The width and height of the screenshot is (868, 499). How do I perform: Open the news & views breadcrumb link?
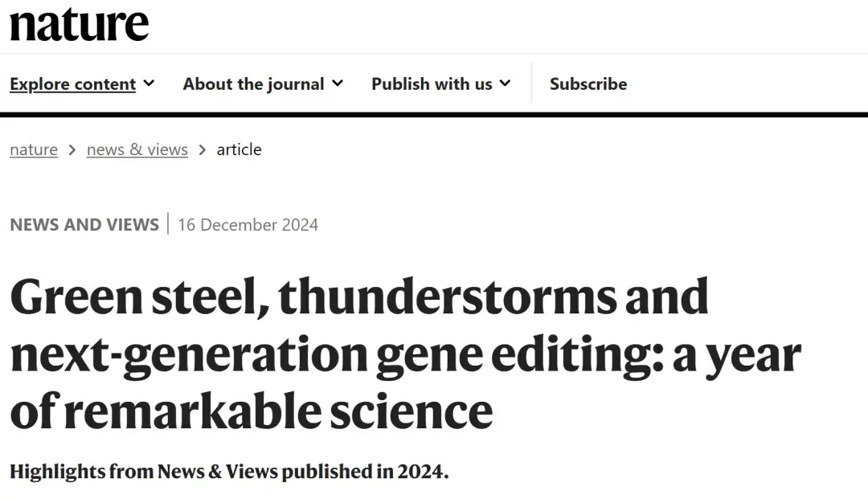[x=137, y=150]
